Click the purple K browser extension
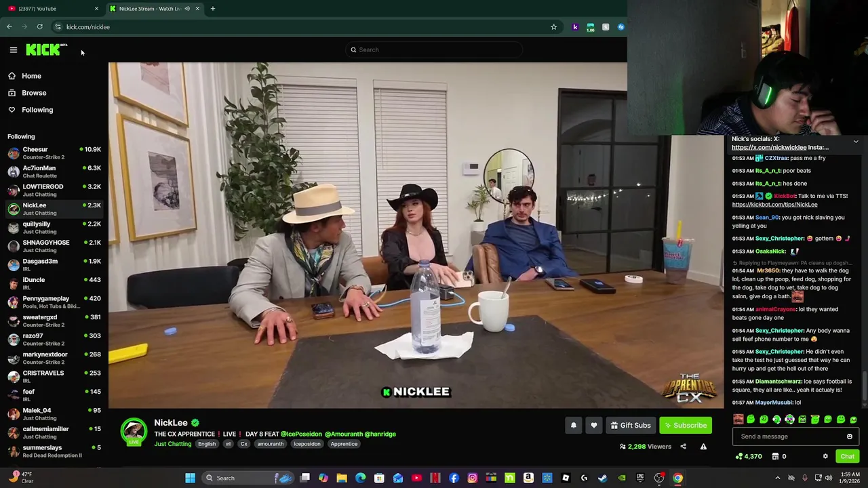The image size is (868, 488). click(575, 27)
